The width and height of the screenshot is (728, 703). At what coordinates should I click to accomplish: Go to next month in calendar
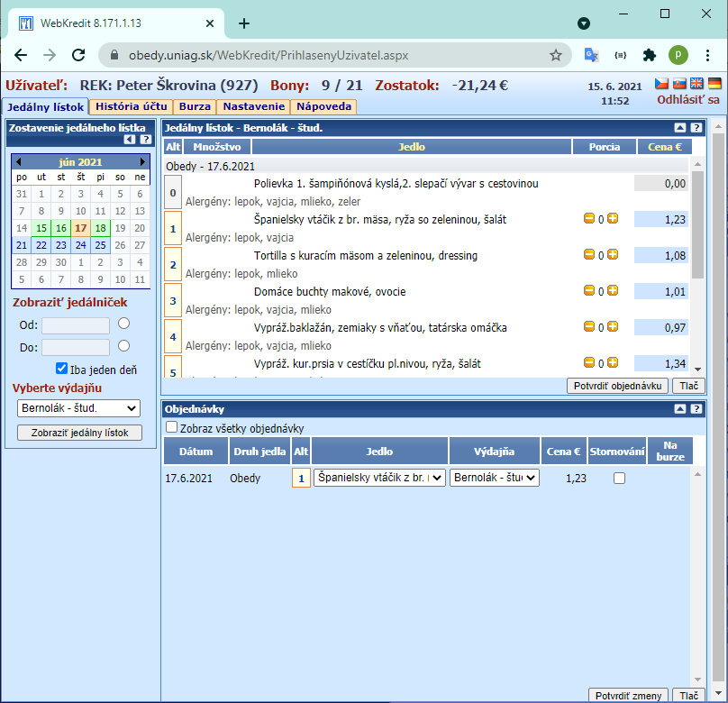click(142, 161)
